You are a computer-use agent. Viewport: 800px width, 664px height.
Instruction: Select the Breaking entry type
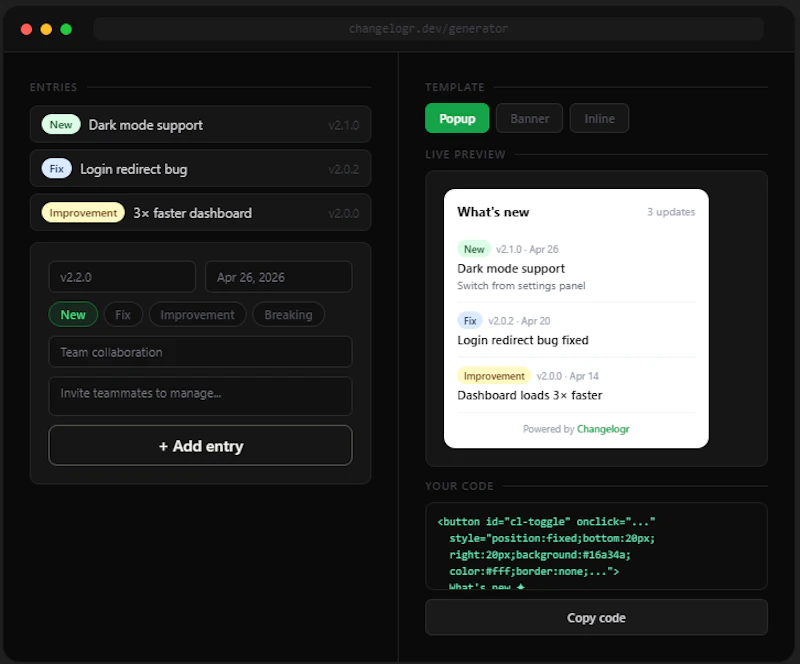pyautogui.click(x=288, y=315)
